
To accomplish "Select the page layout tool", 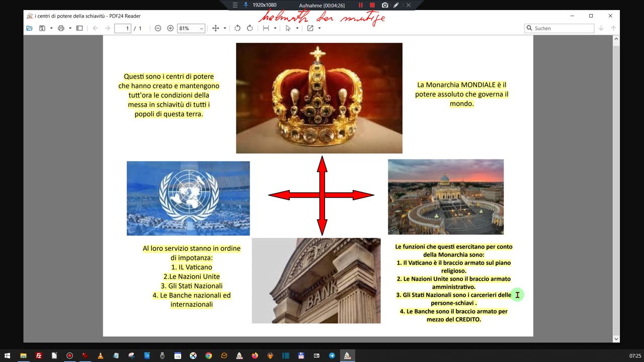I will point(266,28).
